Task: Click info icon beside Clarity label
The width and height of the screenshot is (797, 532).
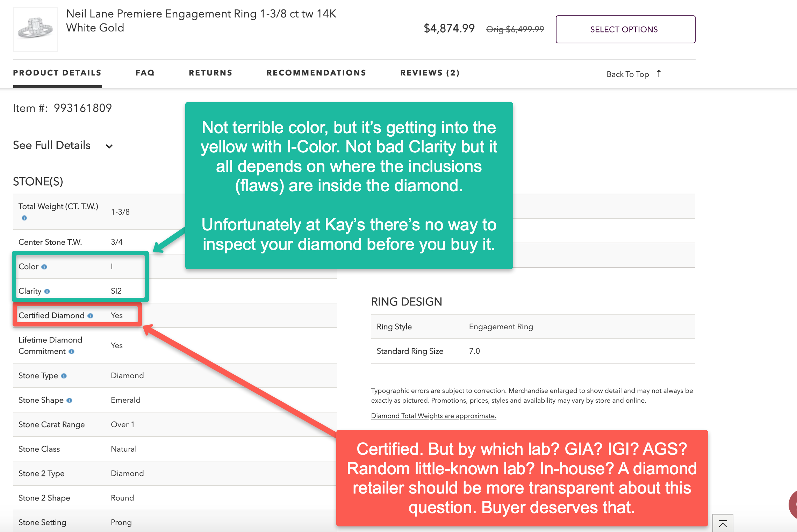Action: [x=47, y=291]
